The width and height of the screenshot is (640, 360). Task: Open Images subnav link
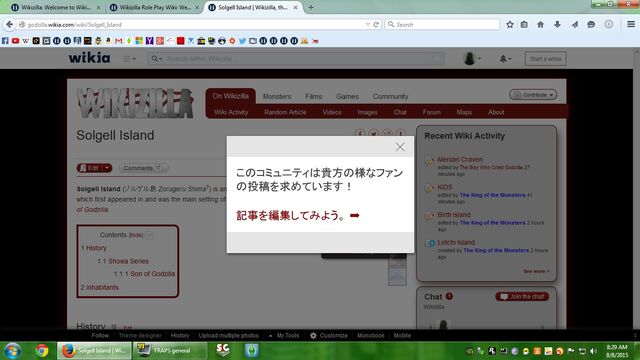[x=367, y=112]
